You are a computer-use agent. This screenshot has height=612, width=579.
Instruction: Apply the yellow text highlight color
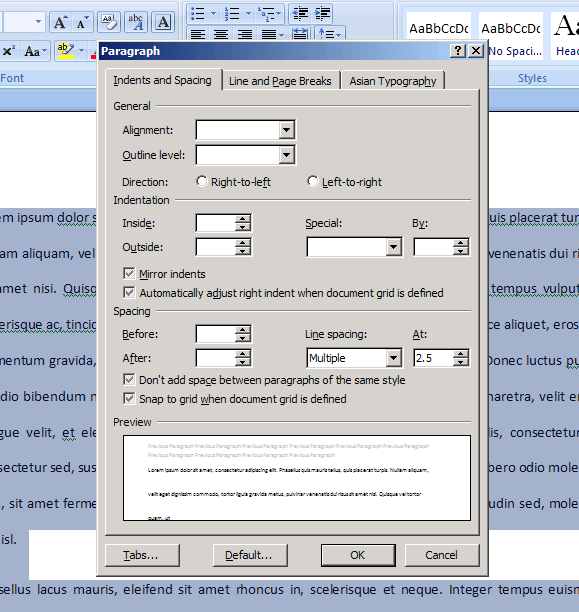click(x=66, y=51)
